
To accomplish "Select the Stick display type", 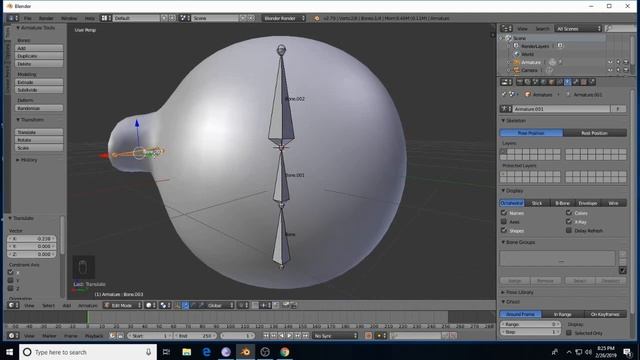I will click(537, 203).
